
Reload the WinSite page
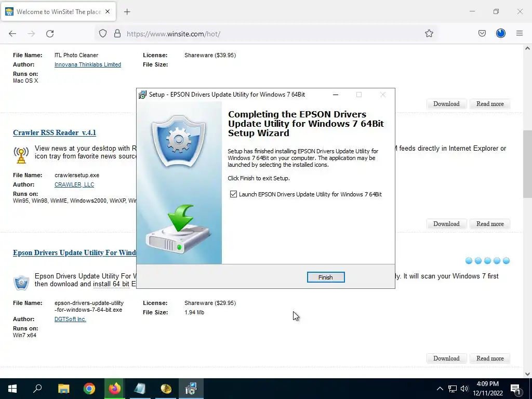(x=50, y=34)
